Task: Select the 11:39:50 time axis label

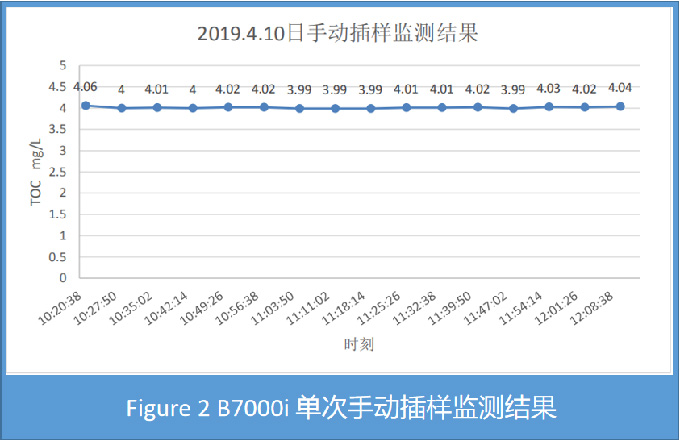Action: [x=451, y=308]
